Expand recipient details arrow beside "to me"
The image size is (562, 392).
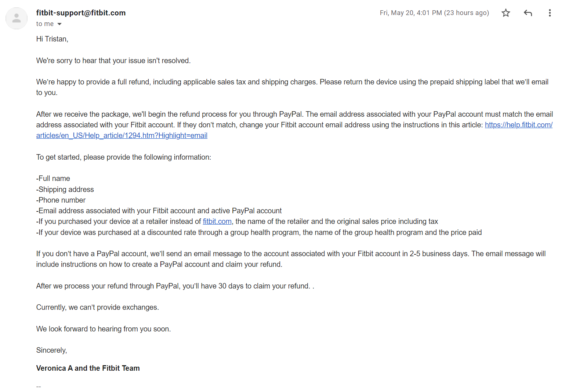[x=59, y=24]
